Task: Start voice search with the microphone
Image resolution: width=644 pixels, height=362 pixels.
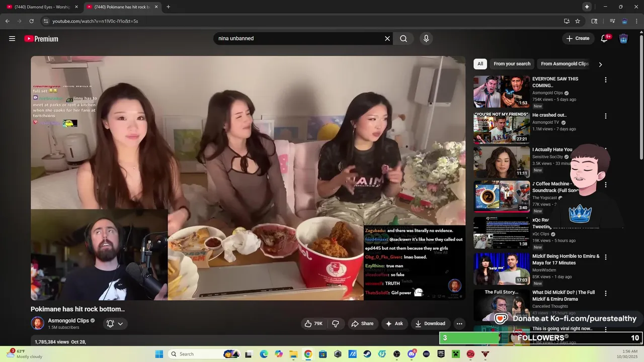Action: click(426, 39)
